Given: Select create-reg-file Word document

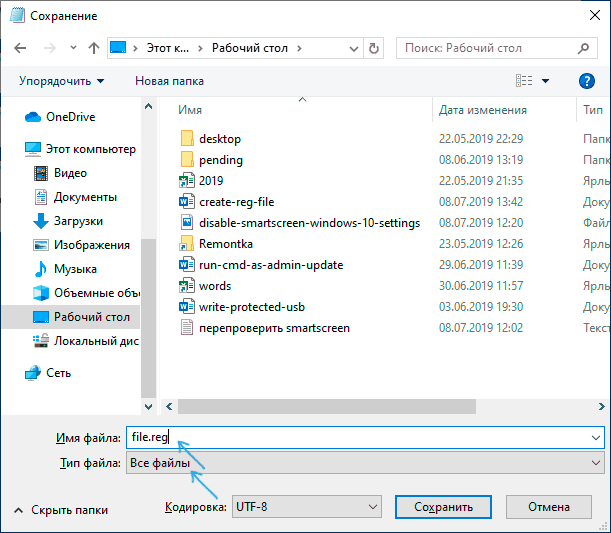Looking at the screenshot, I should [x=227, y=202].
